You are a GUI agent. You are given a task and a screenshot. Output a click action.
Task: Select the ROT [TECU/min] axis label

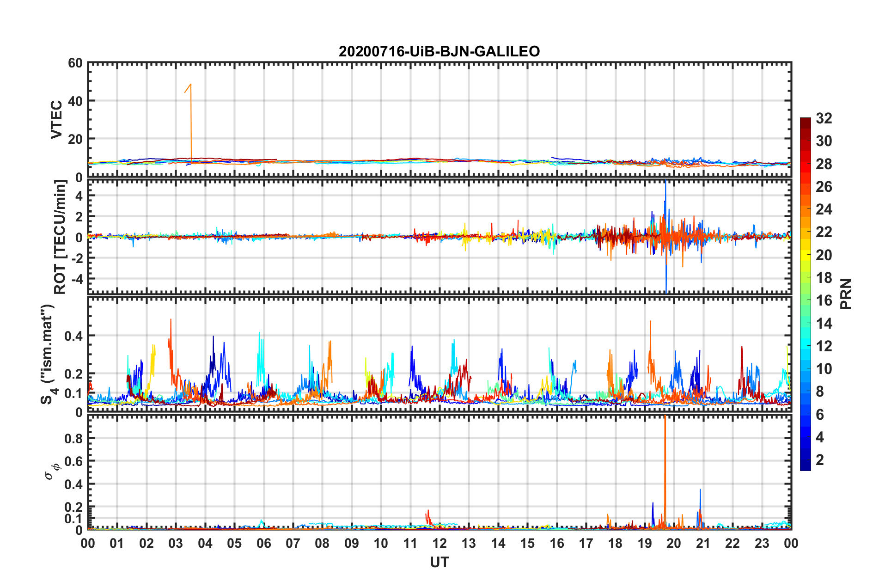tap(60, 237)
